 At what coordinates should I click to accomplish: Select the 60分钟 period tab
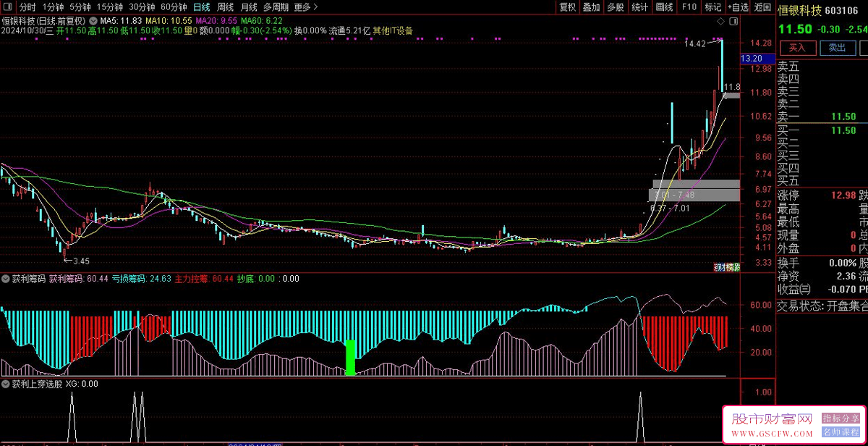173,7
